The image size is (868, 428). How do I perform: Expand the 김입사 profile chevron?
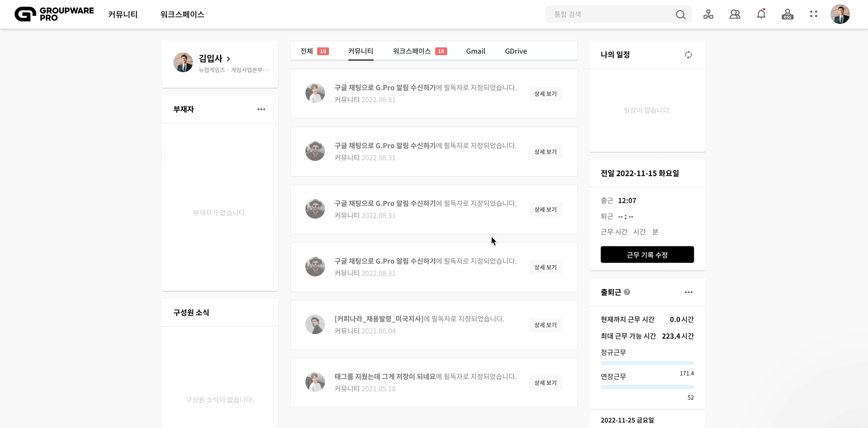[228, 59]
